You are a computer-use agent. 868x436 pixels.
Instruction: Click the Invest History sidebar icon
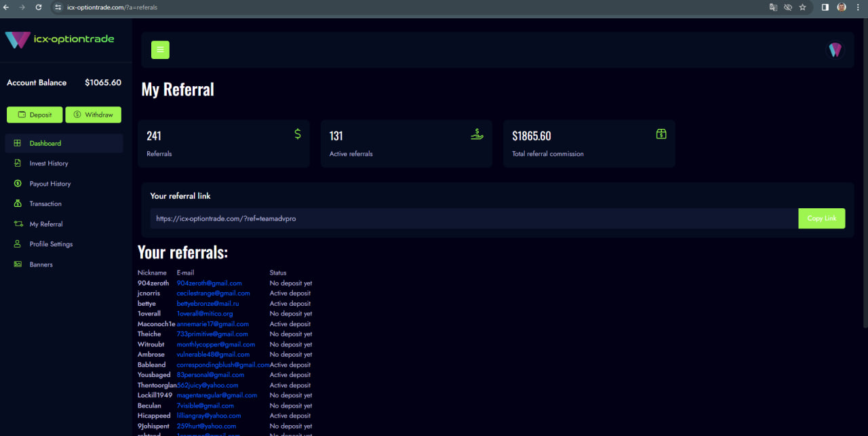[18, 163]
